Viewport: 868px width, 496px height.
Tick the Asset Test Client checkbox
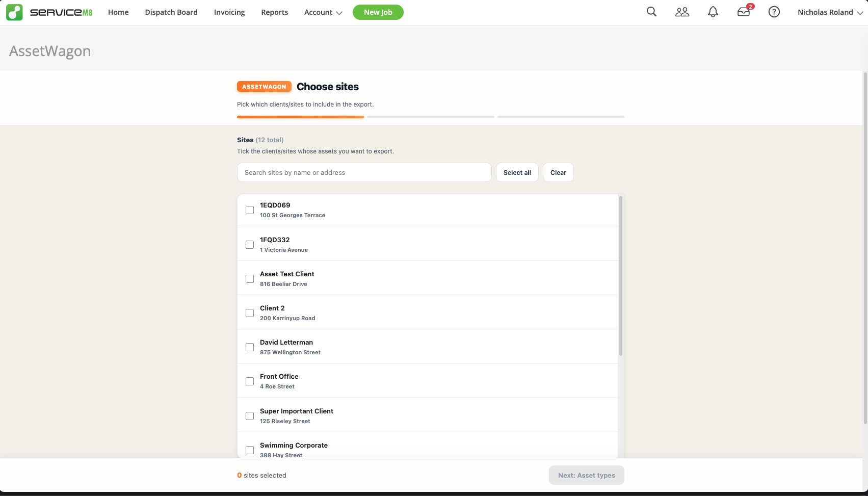pyautogui.click(x=250, y=279)
